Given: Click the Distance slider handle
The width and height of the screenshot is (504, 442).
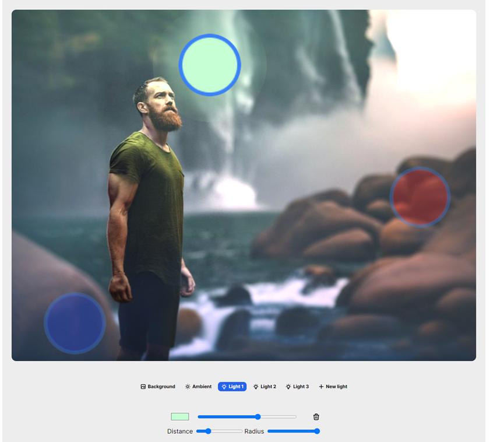Looking at the screenshot, I should point(208,431).
